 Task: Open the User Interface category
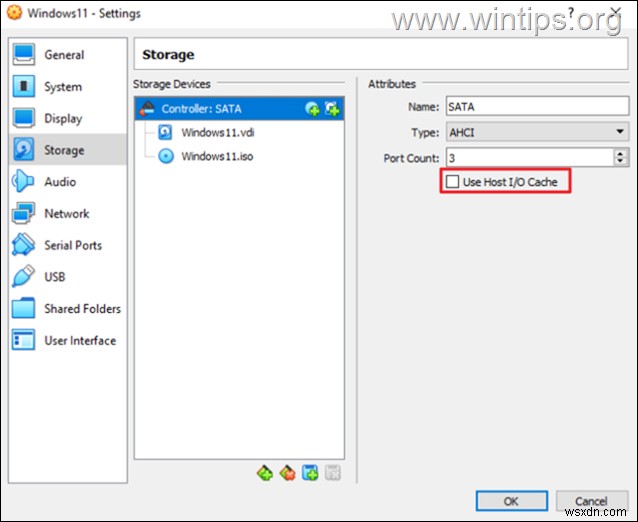[68, 340]
